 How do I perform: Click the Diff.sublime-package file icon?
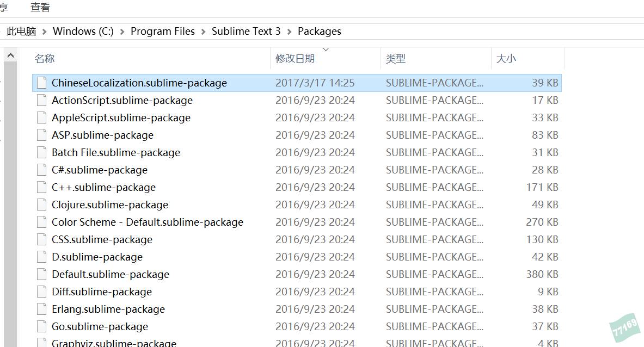pos(41,292)
